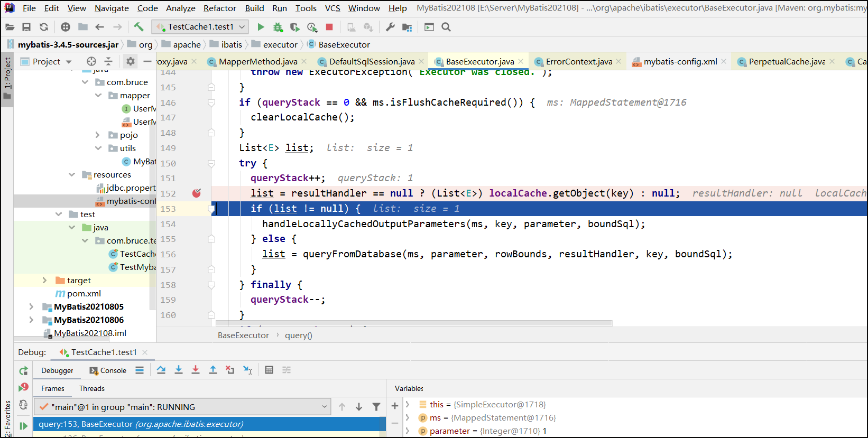Click the ibatis breadcrumb in navigation bar
The image size is (868, 438).
pos(232,44)
